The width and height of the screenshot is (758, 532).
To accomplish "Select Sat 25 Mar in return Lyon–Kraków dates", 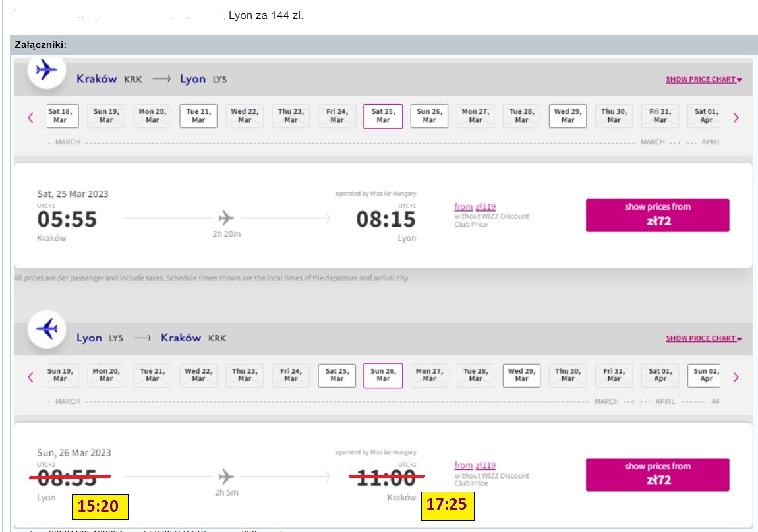I will coord(337,375).
